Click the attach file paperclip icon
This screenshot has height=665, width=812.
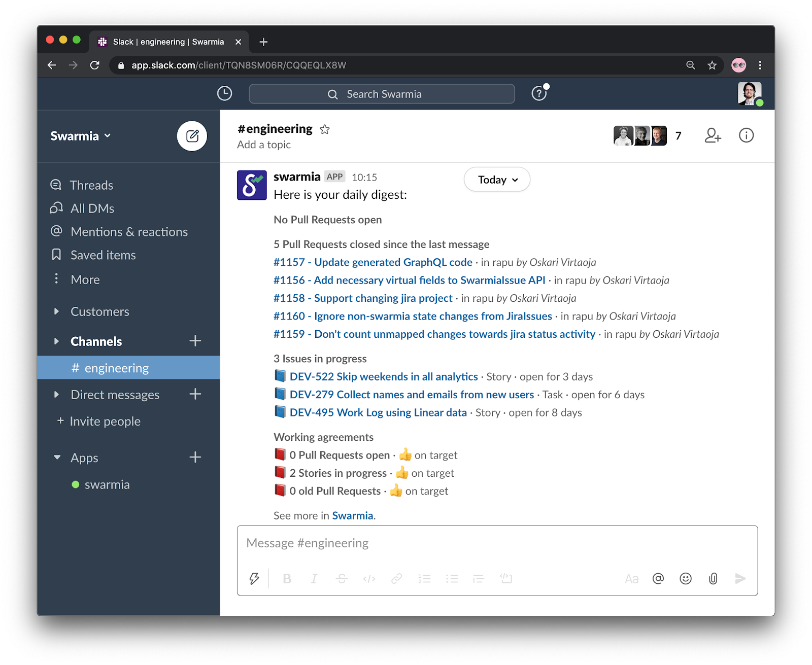coord(713,579)
